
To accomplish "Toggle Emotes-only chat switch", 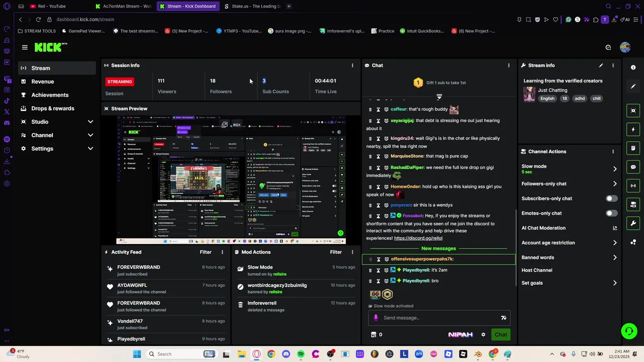I will point(611,213).
